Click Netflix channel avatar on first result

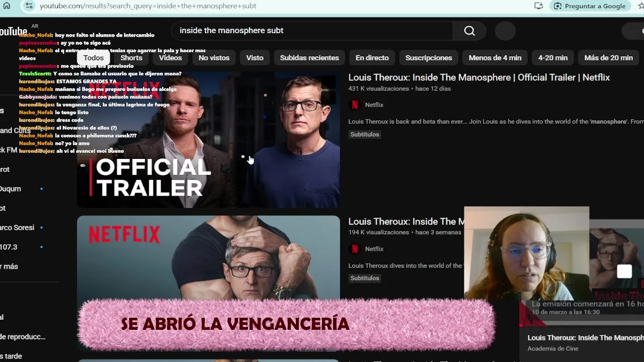click(x=355, y=105)
